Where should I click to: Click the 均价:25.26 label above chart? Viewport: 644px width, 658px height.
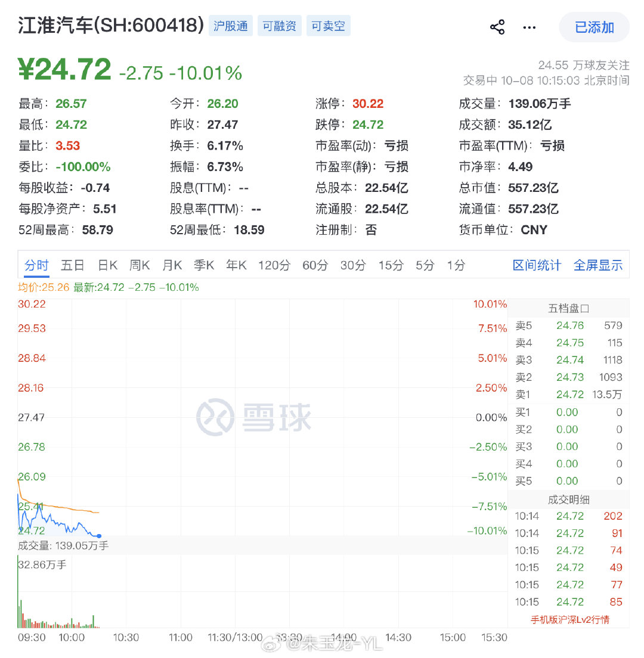coord(44,287)
